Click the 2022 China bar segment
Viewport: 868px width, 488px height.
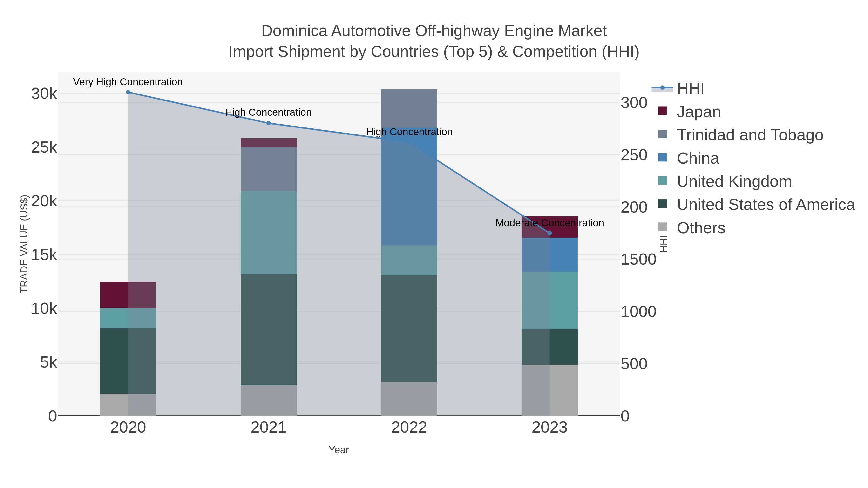409,186
